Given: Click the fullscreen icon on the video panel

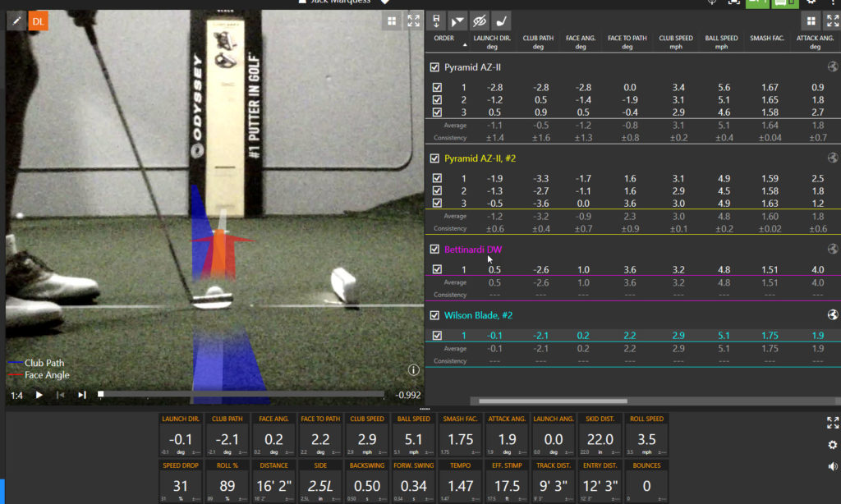Looking at the screenshot, I should tap(414, 21).
